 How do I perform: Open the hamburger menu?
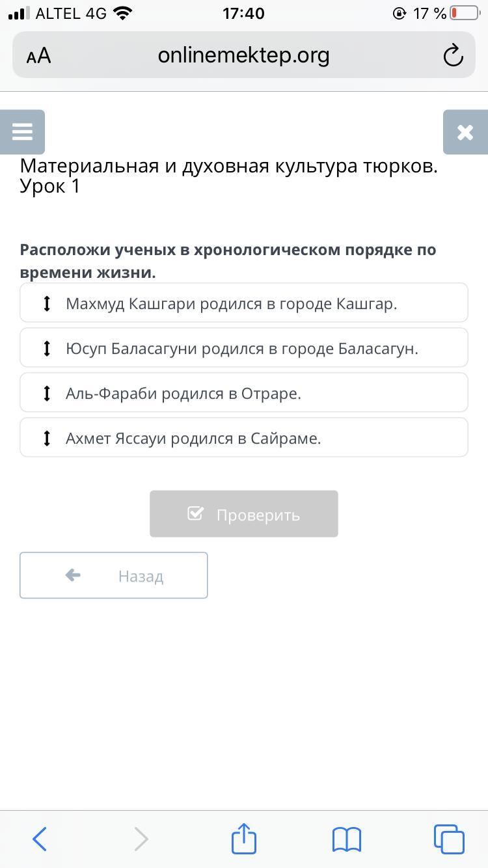[22, 132]
